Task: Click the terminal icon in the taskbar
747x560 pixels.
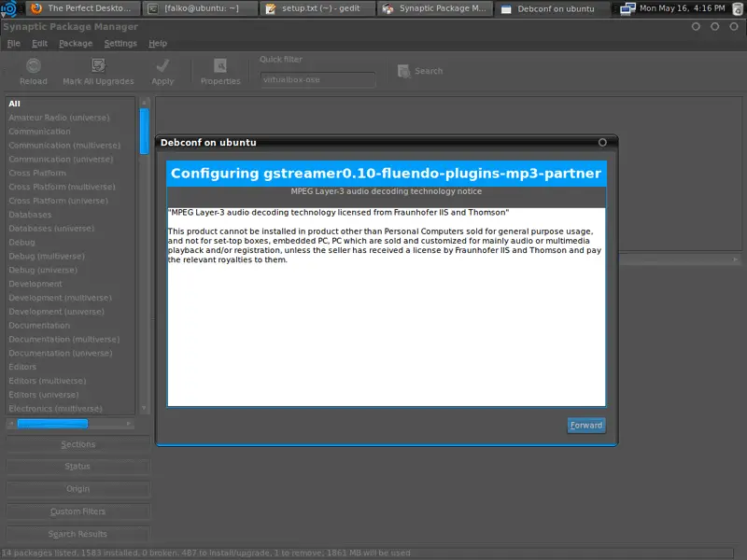Action: coord(152,8)
